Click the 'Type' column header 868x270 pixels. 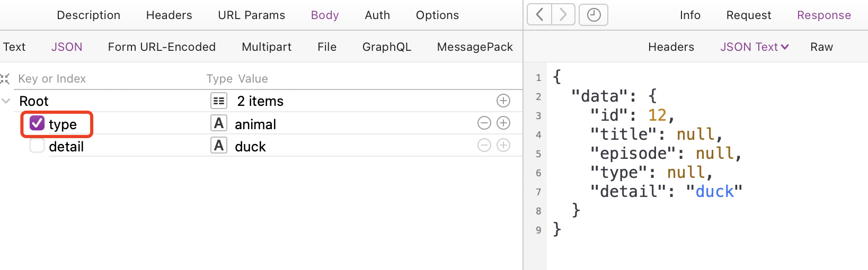[x=219, y=78]
